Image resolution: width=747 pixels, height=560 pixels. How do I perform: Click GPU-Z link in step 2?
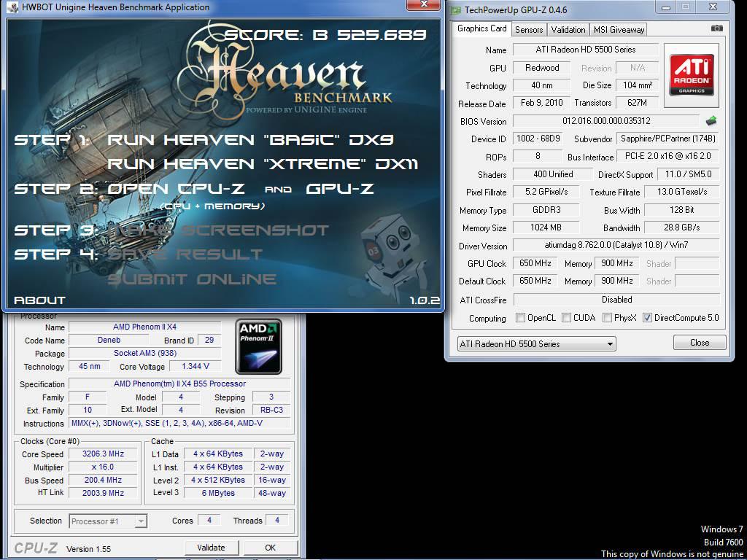click(x=340, y=189)
